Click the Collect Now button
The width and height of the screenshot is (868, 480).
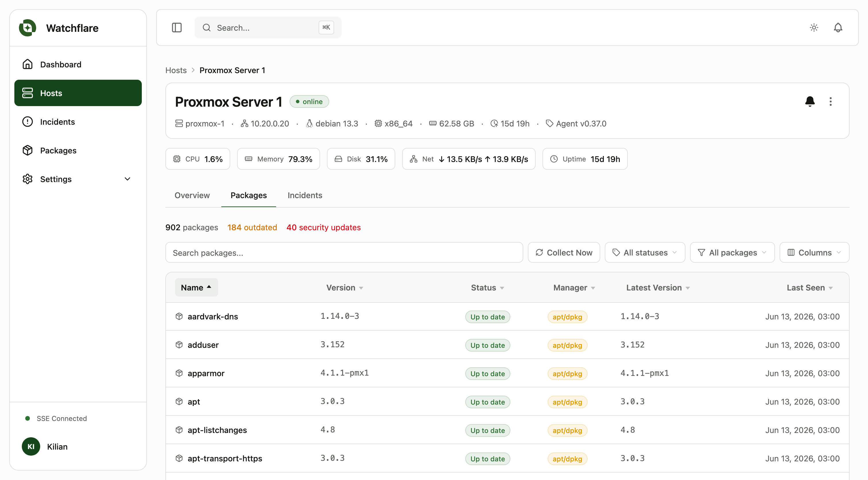(564, 252)
